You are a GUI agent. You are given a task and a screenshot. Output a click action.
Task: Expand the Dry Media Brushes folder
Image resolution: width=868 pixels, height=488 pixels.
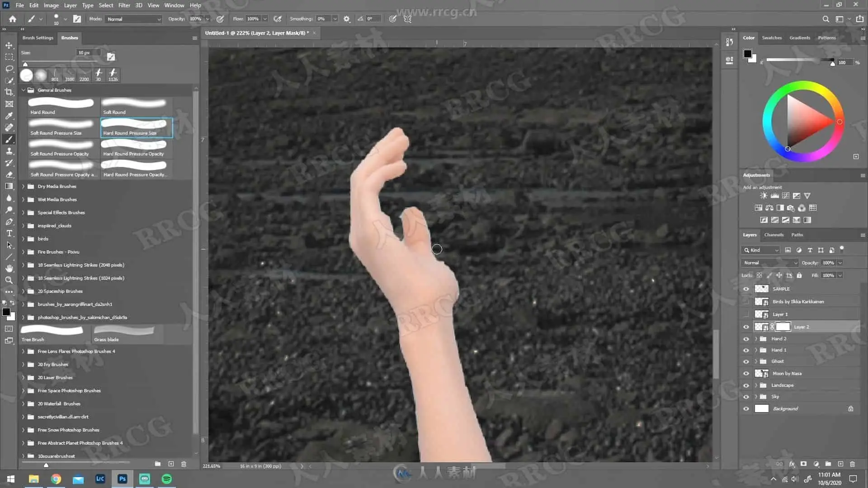coord(24,186)
